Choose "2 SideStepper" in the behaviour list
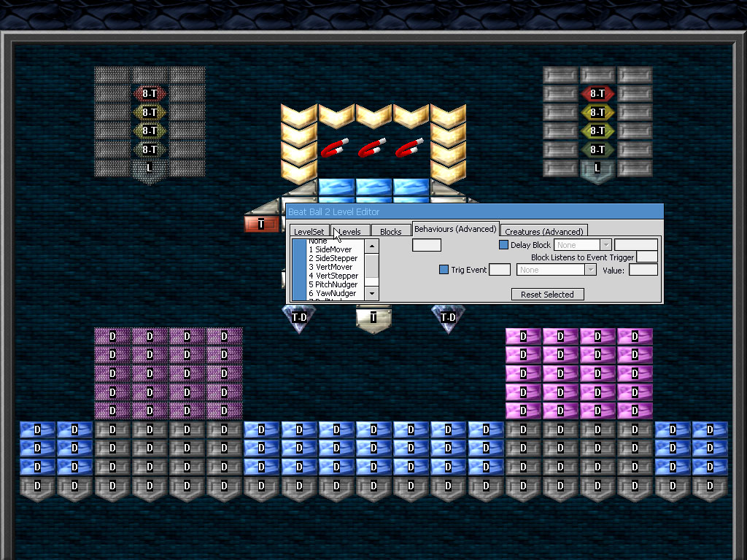The width and height of the screenshot is (747, 560). pyautogui.click(x=333, y=258)
